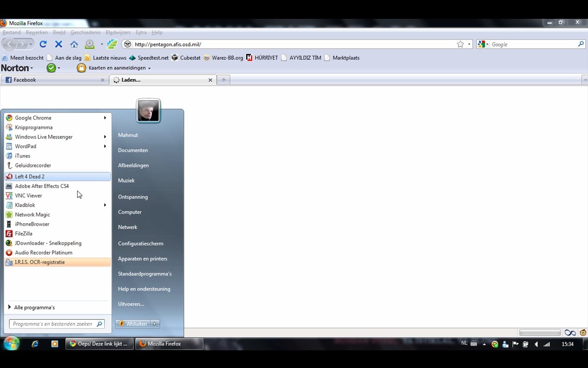Click the back navigation arrow
Image resolution: width=588 pixels, height=368 pixels.
tap(9, 44)
